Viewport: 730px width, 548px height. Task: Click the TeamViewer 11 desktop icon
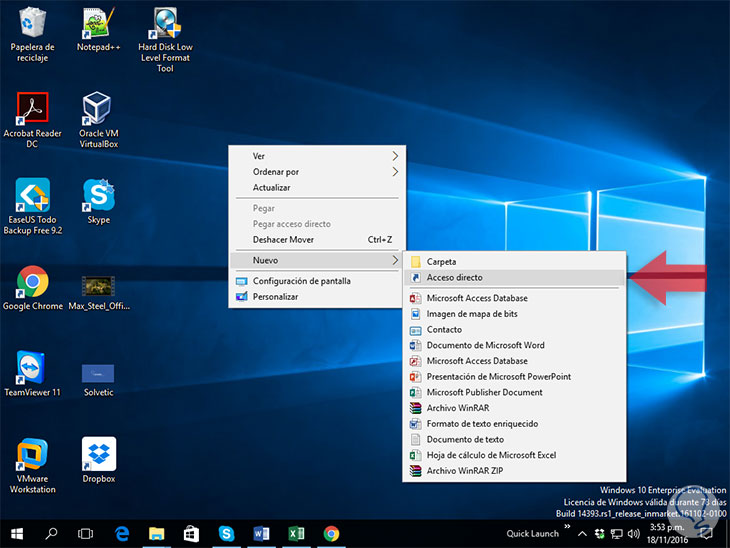tap(32, 367)
